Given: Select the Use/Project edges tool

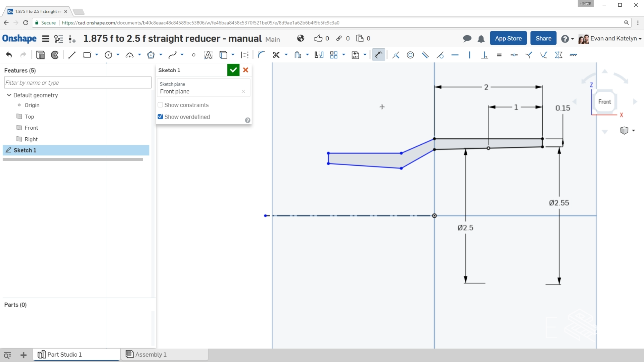Looking at the screenshot, I should [223, 55].
